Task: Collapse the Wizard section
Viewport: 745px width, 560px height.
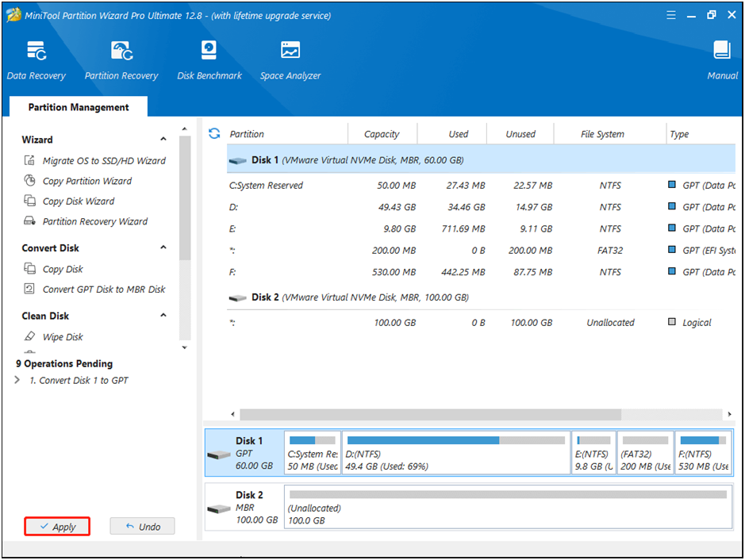Action: pyautogui.click(x=163, y=139)
